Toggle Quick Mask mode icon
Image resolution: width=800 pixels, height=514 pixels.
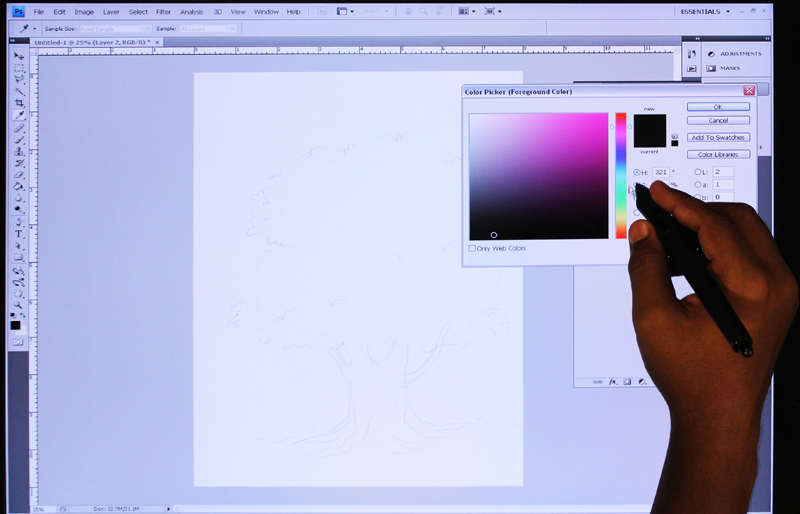[x=18, y=342]
